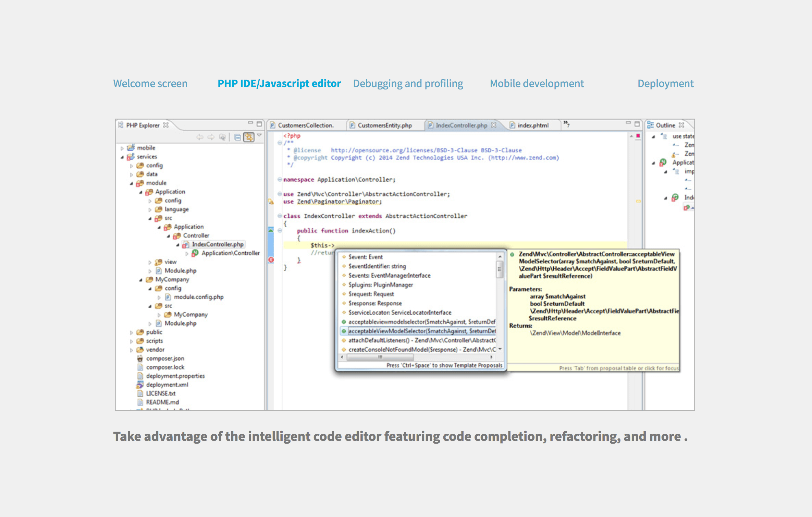This screenshot has height=517, width=812.
Task: Switch to the CustomersEntity.php tab
Action: click(x=381, y=125)
